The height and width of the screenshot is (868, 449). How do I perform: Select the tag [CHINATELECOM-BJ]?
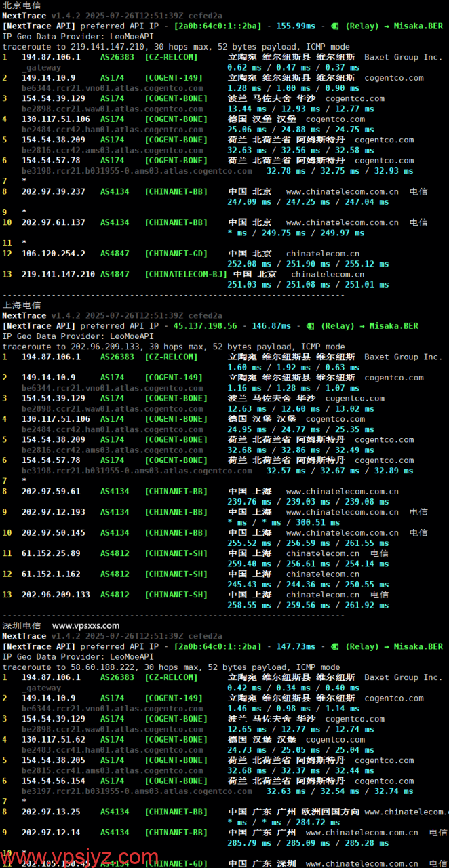click(186, 275)
